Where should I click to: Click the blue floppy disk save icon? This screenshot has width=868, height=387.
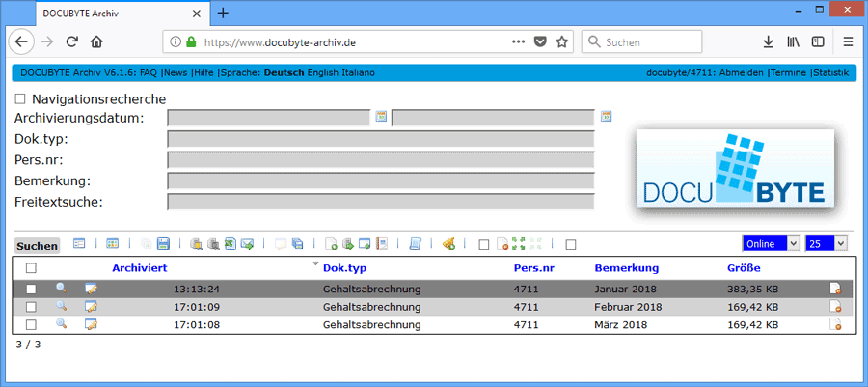pyautogui.click(x=163, y=243)
